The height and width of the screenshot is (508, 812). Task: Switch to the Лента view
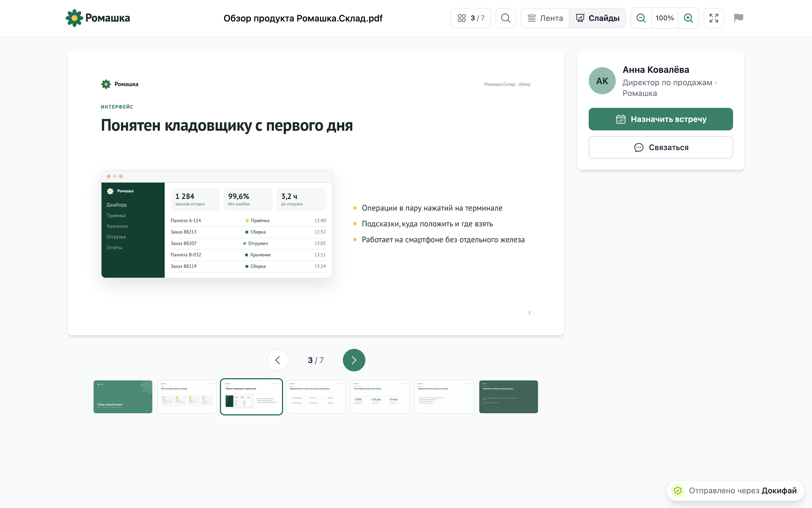click(545, 18)
